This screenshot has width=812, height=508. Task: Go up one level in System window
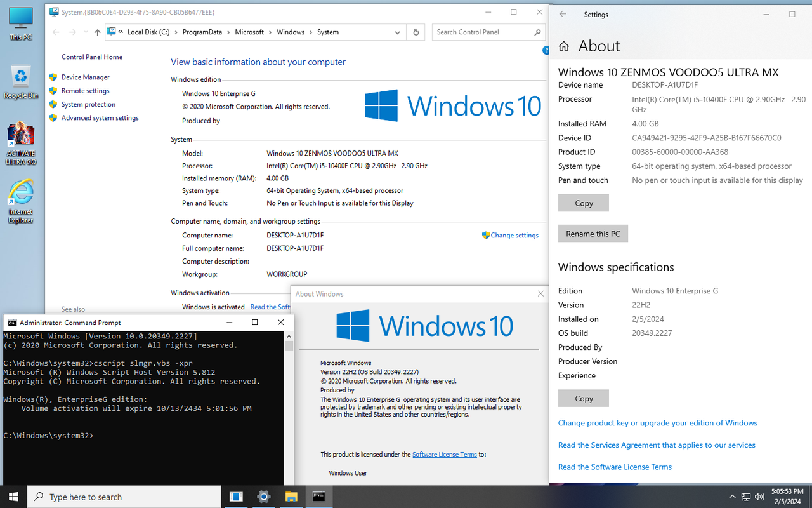pyautogui.click(x=97, y=32)
